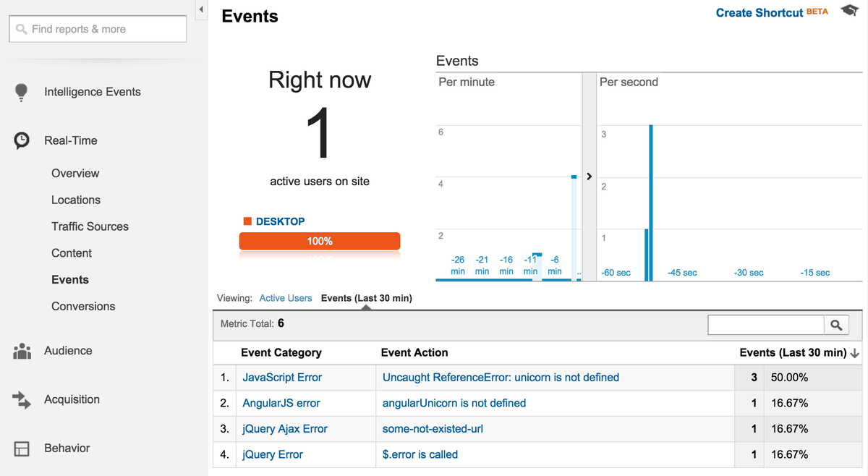Click the orange DESKTOP 100% bar
The height and width of the screenshot is (476, 868).
pyautogui.click(x=319, y=240)
